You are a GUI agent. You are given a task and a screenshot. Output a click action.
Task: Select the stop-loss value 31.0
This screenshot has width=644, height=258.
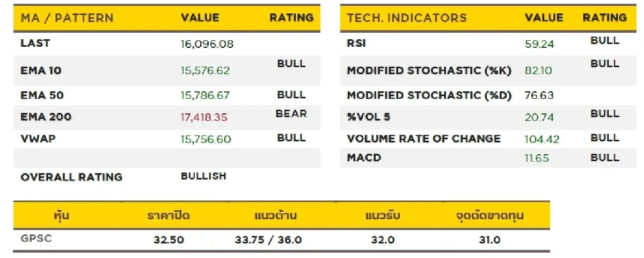click(489, 240)
